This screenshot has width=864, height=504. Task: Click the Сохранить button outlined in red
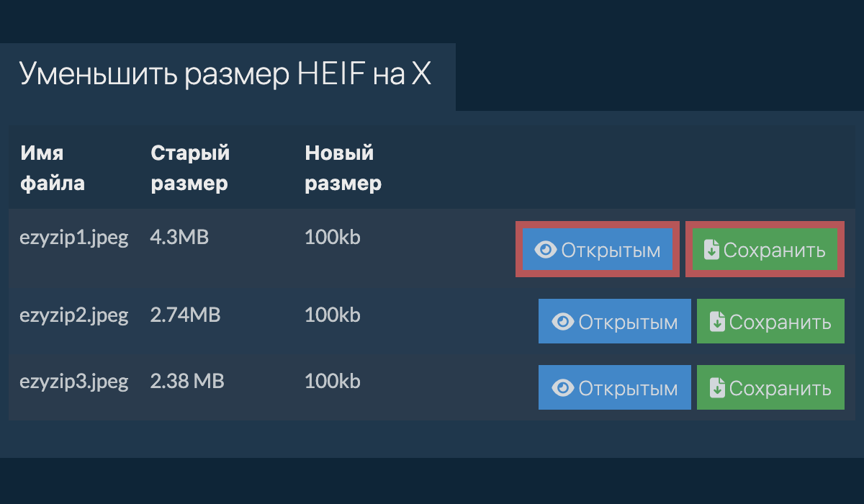(764, 250)
